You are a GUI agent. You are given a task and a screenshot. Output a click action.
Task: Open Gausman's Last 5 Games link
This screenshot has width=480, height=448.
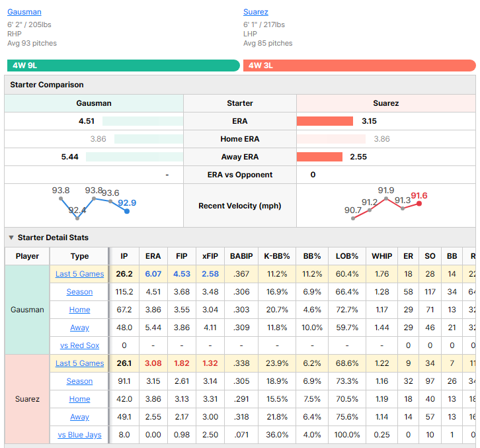tap(79, 274)
